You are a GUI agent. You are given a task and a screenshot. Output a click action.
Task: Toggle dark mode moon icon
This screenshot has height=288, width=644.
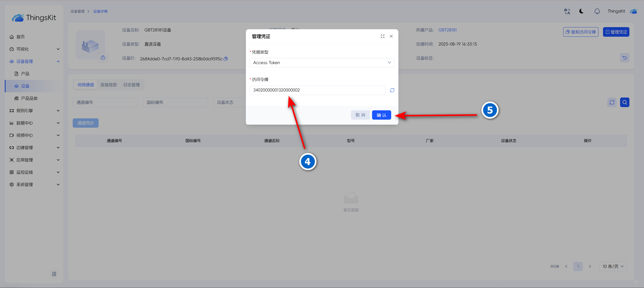[581, 11]
